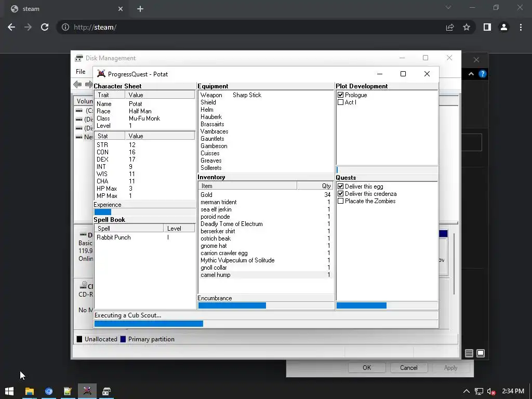532x399 pixels.
Task: Open Chrome from the taskbar
Action: [48, 391]
